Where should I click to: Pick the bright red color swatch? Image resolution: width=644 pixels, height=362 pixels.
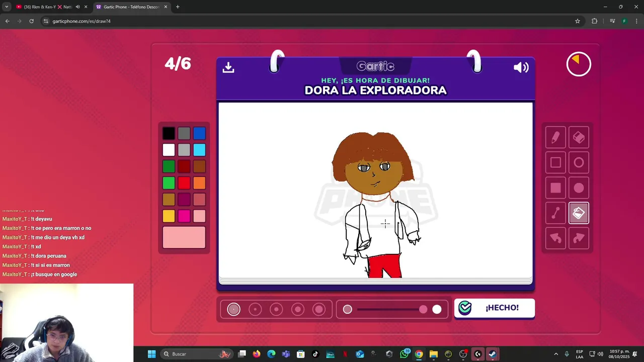184,183
